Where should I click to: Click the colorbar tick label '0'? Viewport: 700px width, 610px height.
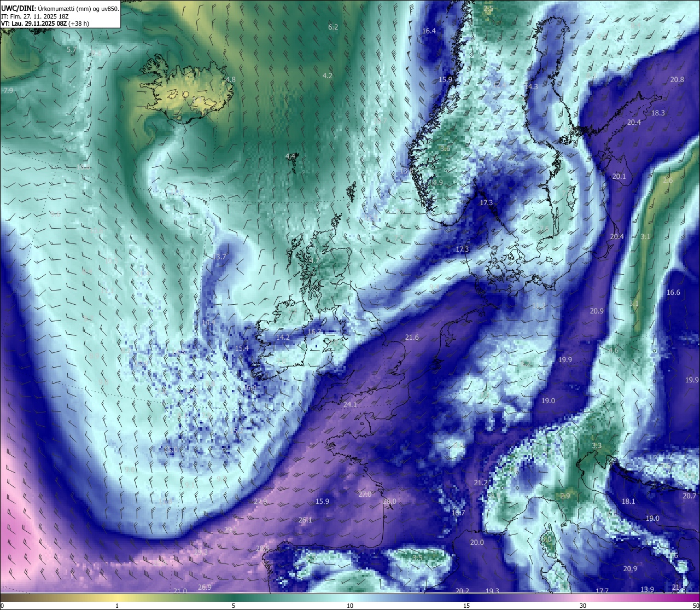[2, 605]
